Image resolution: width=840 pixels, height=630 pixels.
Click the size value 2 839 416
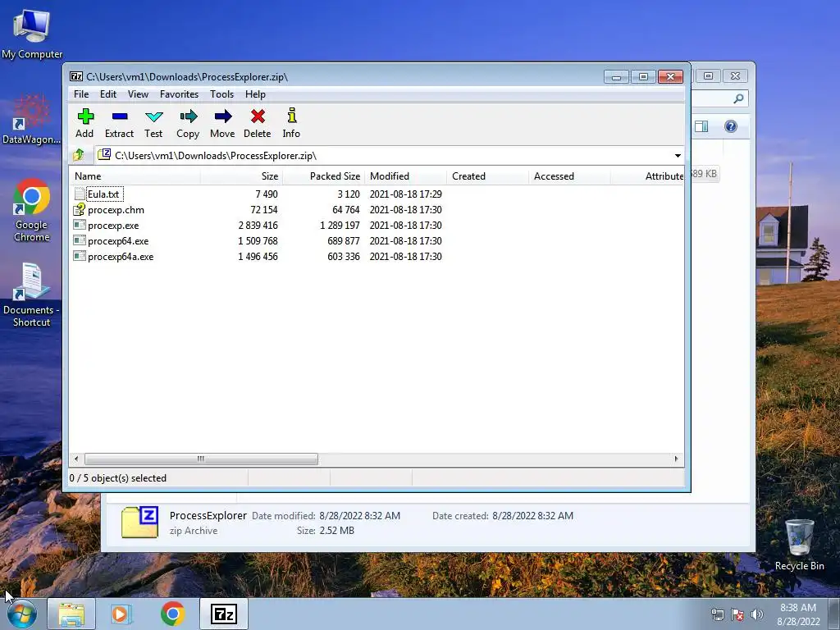click(258, 226)
